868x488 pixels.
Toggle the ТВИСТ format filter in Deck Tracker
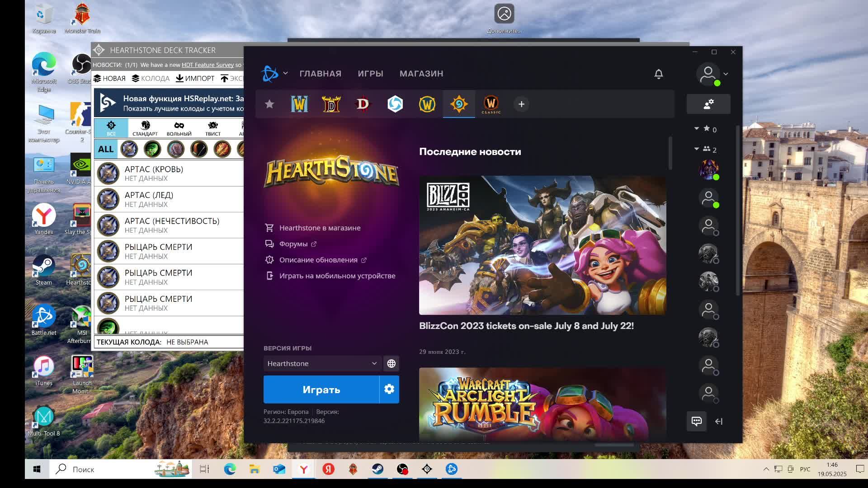212,128
